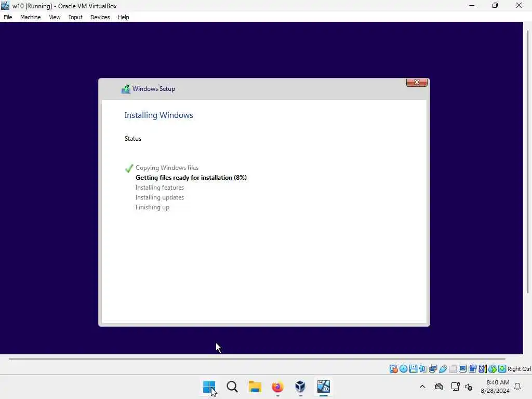Click the hard disk activity status icon
The height and width of the screenshot is (399, 532).
pos(394,369)
